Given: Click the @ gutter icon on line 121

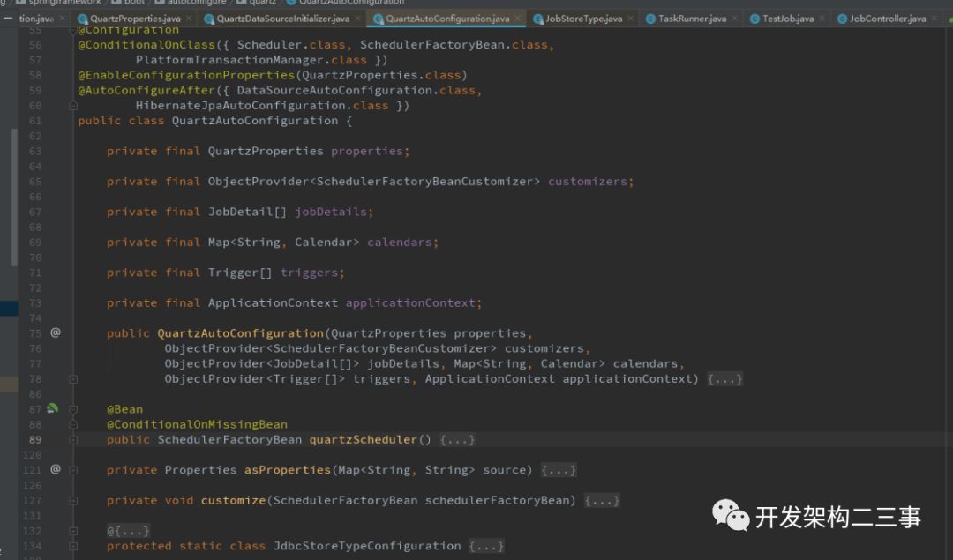Looking at the screenshot, I should coord(56,469).
